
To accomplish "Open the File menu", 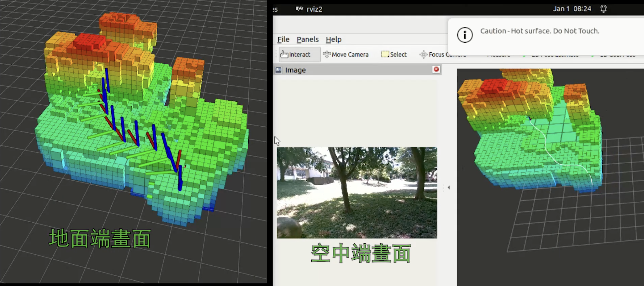I will pos(283,40).
